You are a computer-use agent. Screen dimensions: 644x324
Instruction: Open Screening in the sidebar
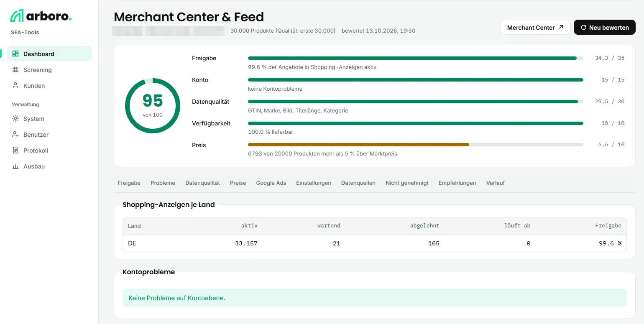[49, 69]
